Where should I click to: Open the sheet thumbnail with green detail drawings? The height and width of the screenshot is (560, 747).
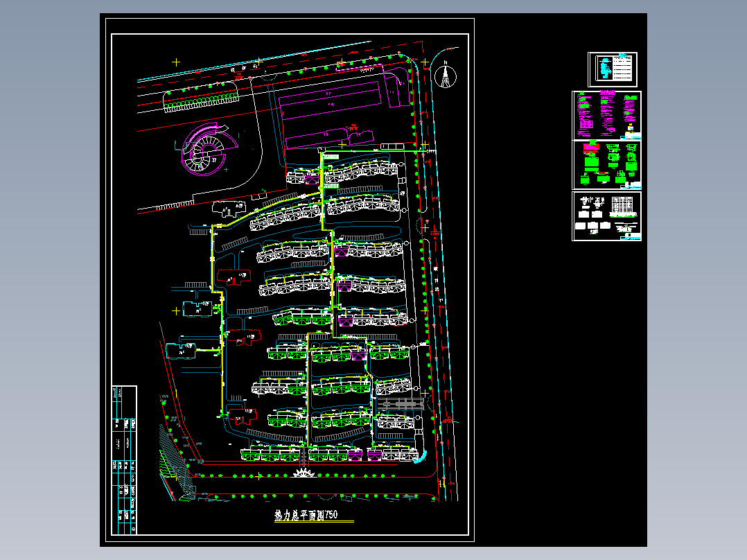pyautogui.click(x=606, y=165)
